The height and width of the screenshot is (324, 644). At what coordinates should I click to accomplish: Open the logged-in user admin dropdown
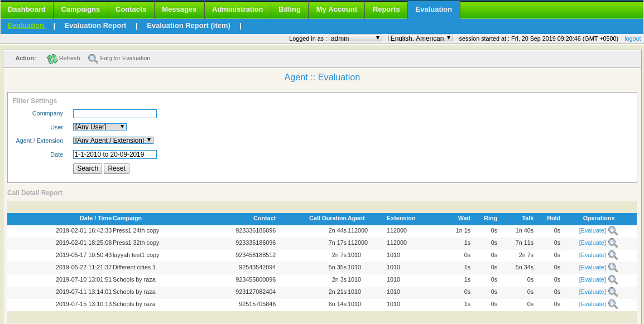coord(355,38)
